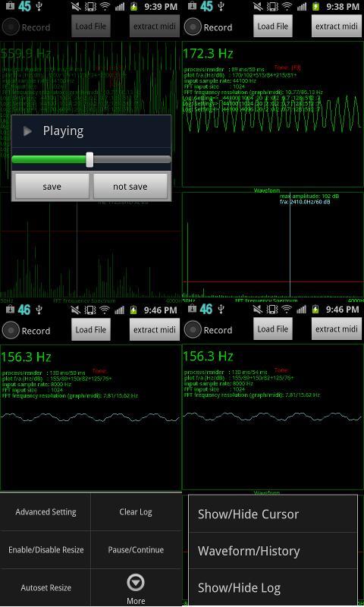Tap extract midi button in top-right screen
Viewport: 364px width, 607px height.
tap(337, 27)
